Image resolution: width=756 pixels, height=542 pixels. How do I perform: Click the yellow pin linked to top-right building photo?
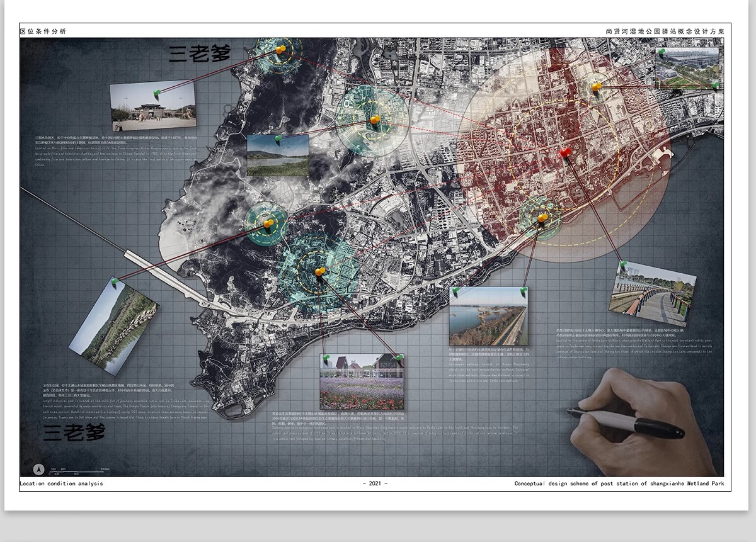click(596, 86)
